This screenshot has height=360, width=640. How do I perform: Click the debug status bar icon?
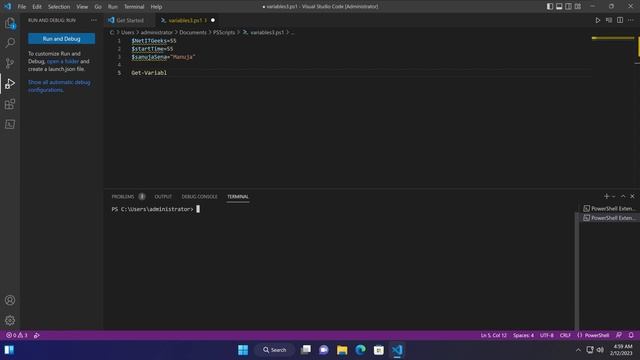click(37, 335)
